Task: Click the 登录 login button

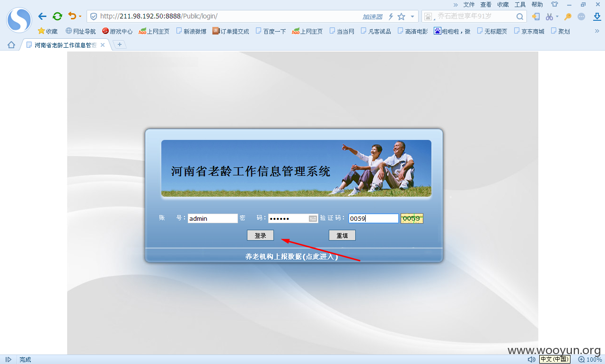Action: (260, 235)
